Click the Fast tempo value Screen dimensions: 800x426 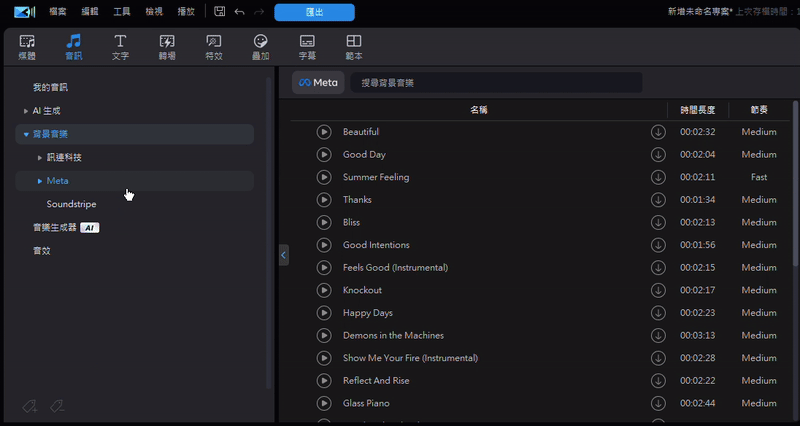tap(759, 177)
